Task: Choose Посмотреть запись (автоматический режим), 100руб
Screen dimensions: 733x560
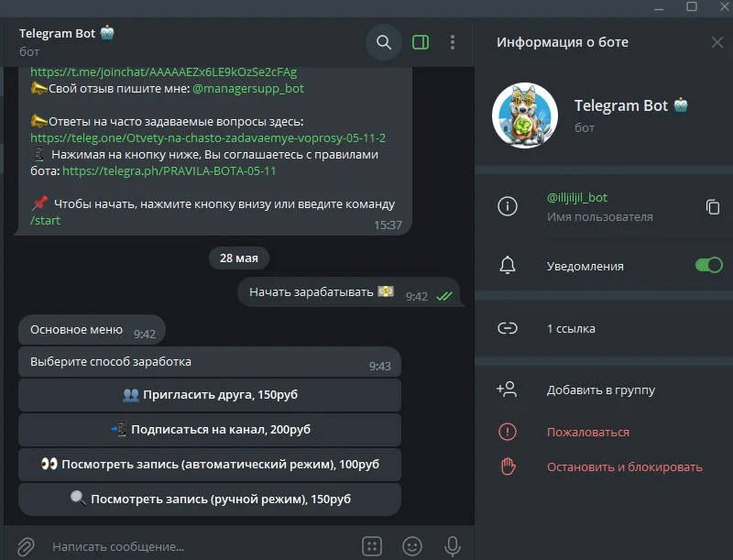Action: click(x=210, y=465)
